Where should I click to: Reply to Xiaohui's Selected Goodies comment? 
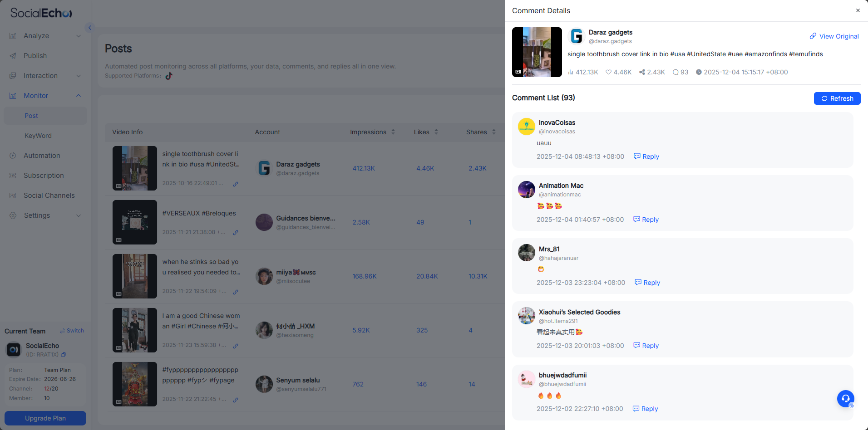coord(646,346)
